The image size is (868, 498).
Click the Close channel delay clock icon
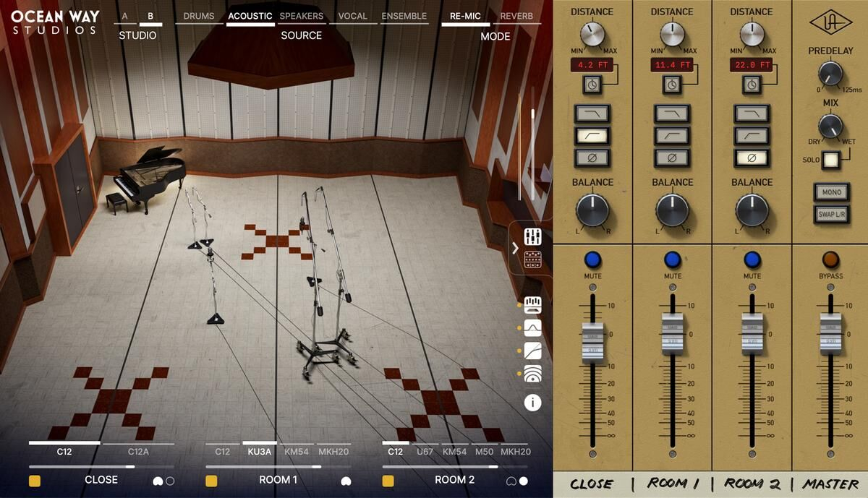tap(592, 85)
